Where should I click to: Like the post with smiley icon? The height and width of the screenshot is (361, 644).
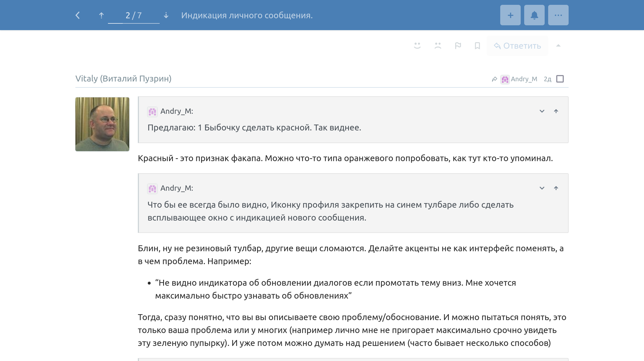point(417,46)
